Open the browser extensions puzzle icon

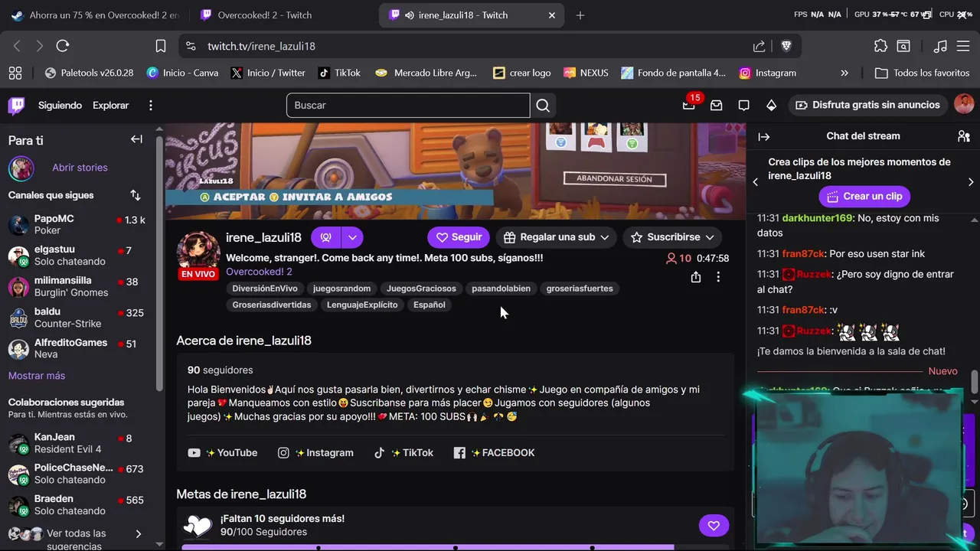880,46
